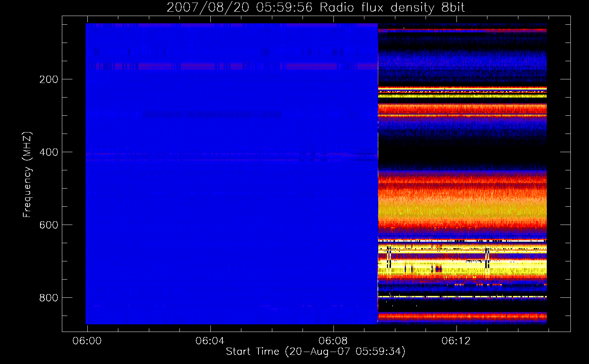Viewport: 589px width, 364px height.
Task: Click the 800 frequency tick label
Action: 49,298
